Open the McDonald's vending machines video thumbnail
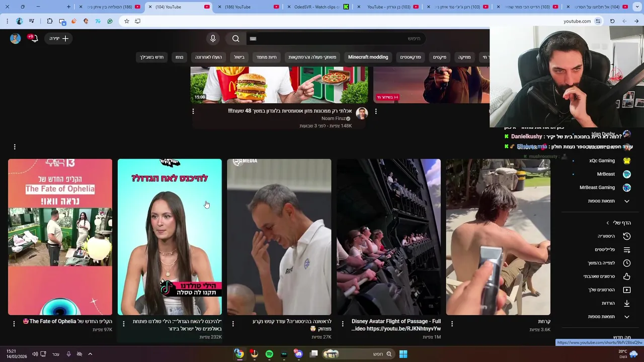This screenshot has height=362, width=644. click(279, 85)
